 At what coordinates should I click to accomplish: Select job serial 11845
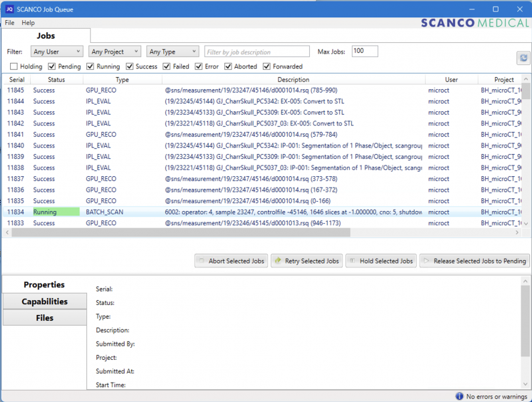15,90
